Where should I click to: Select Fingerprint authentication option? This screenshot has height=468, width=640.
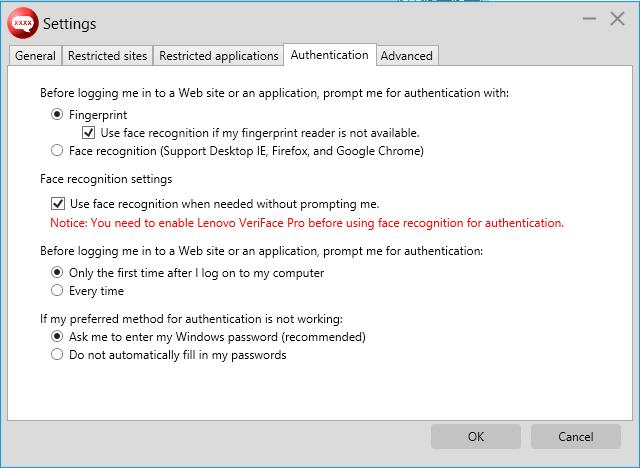57,115
